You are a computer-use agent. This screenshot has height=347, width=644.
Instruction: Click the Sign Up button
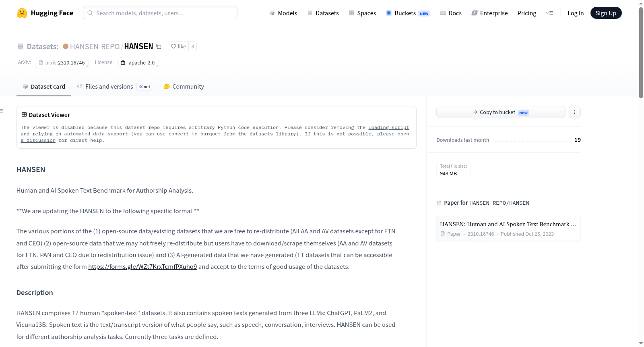coord(606,13)
